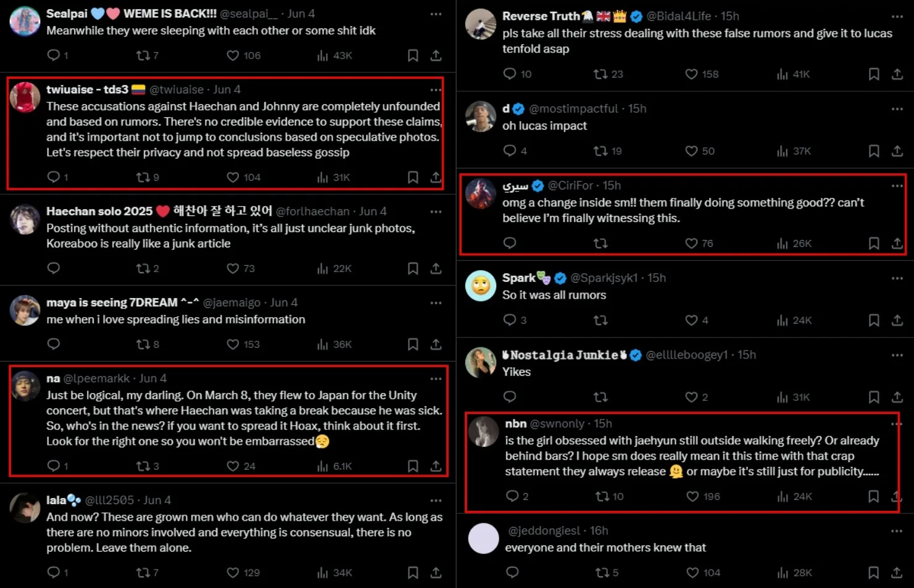Open the 15h timestamp on CiriFor's tweet

coord(612,186)
